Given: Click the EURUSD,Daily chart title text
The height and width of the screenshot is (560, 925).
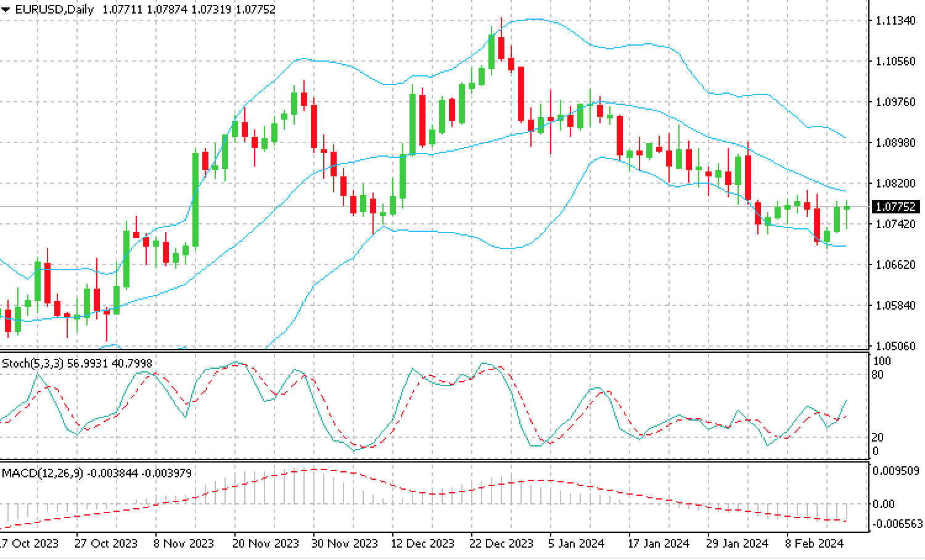Looking at the screenshot, I should (x=54, y=10).
